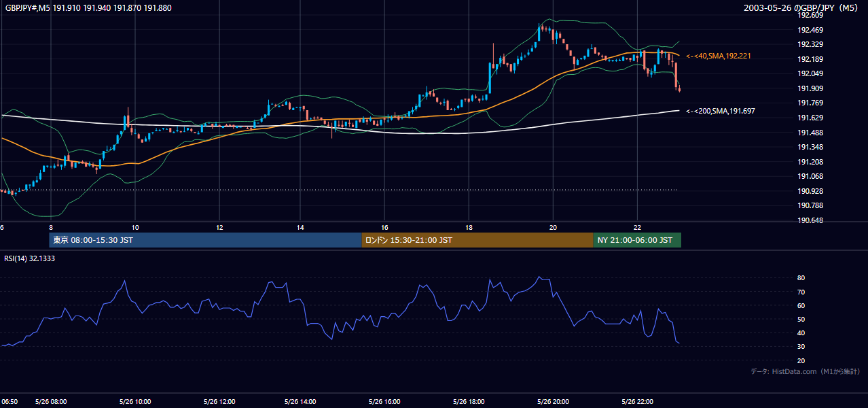Image resolution: width=868 pixels, height=408 pixels.
Task: Click price axis value 191.488
Action: pyautogui.click(x=810, y=133)
